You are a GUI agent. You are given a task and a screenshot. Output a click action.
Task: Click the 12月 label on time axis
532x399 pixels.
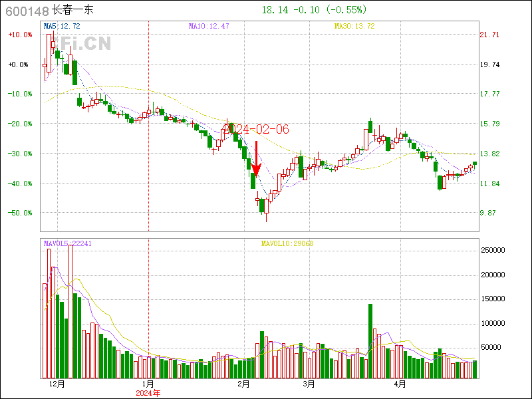tap(57, 384)
